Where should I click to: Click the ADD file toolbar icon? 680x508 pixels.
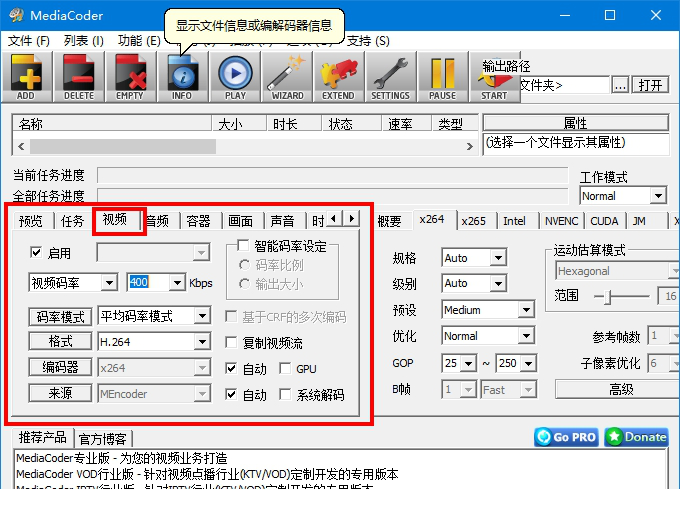(x=27, y=77)
